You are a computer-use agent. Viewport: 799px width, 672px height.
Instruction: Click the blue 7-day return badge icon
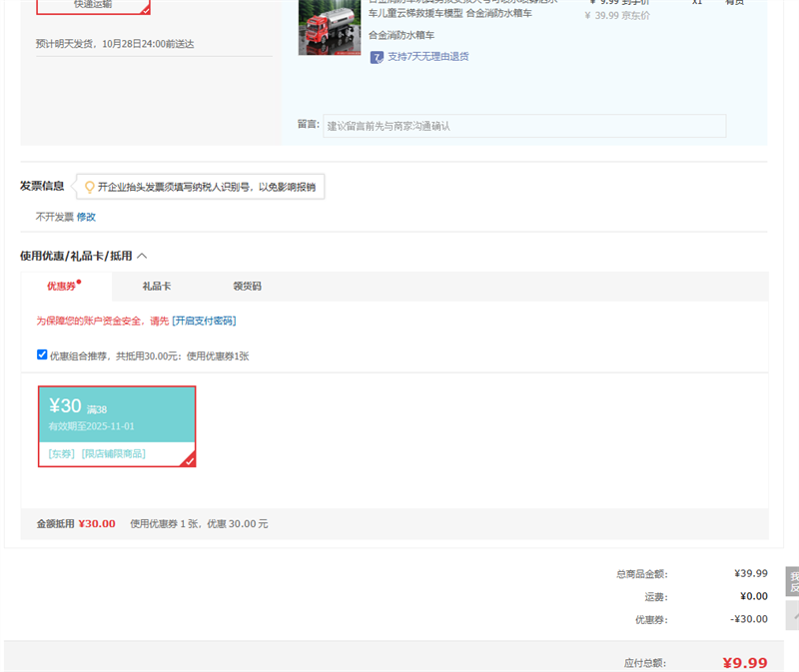pos(377,57)
